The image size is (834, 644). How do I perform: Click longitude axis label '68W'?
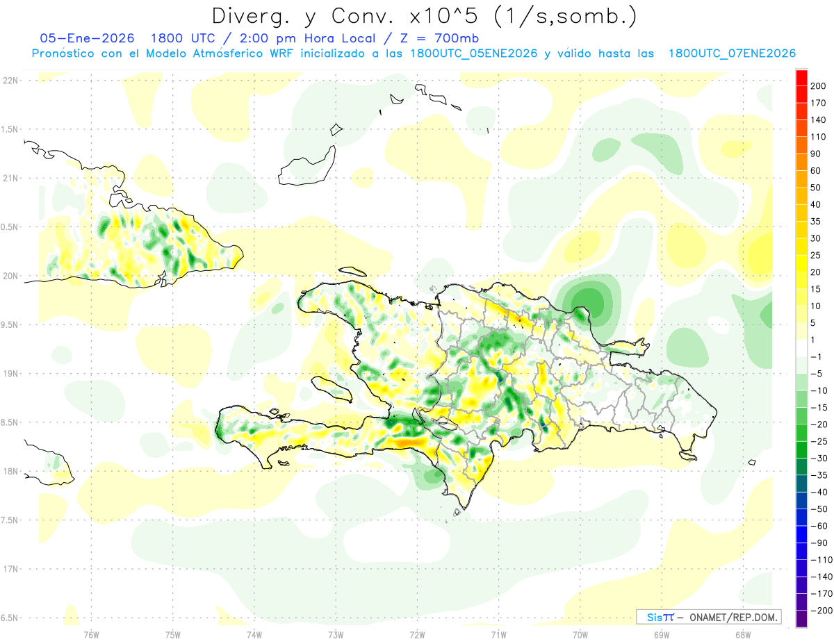[x=742, y=634]
